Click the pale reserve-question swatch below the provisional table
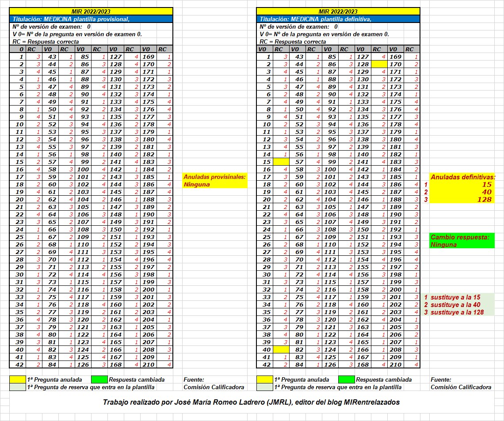504x421 pixels. coord(18,387)
